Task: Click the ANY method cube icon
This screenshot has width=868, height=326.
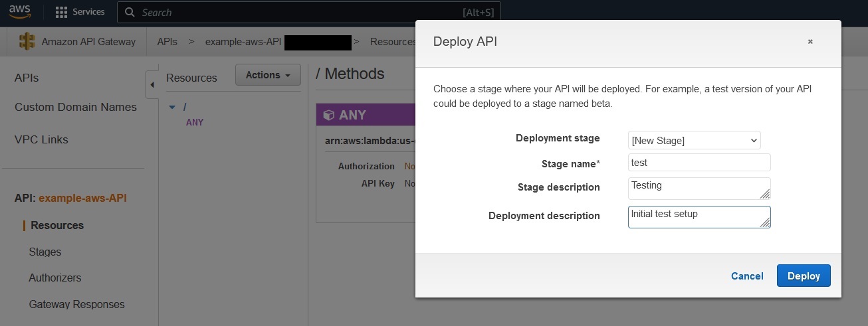Action: 328,115
